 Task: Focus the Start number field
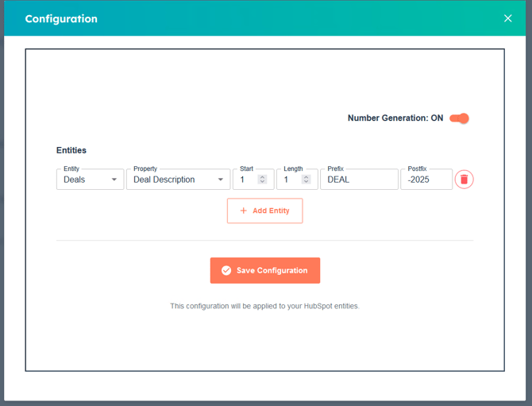pyautogui.click(x=246, y=180)
